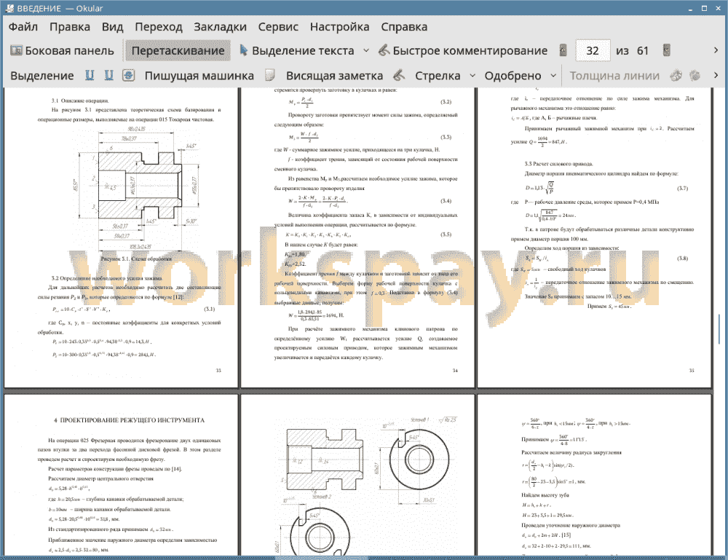
Task: Open the Файл menu
Action: point(23,27)
